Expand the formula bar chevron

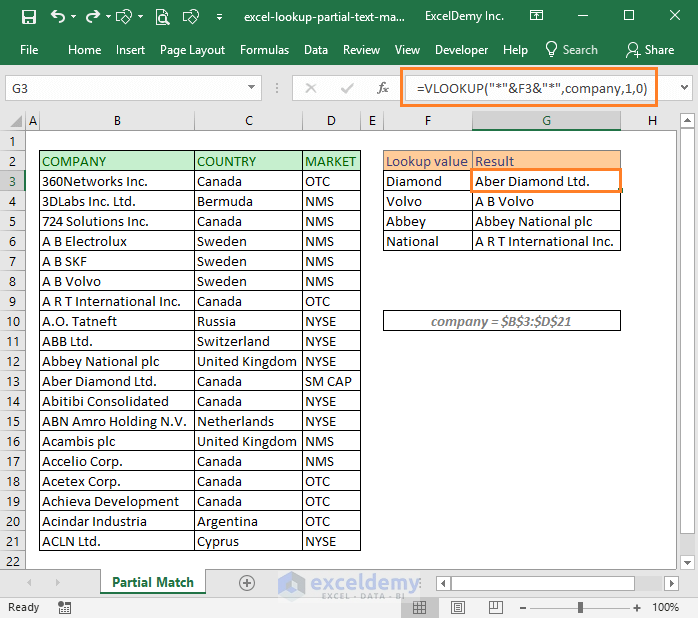point(685,87)
